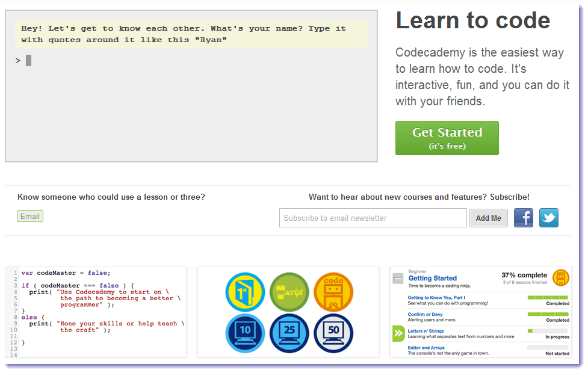Open the Facebook share icon

(524, 218)
